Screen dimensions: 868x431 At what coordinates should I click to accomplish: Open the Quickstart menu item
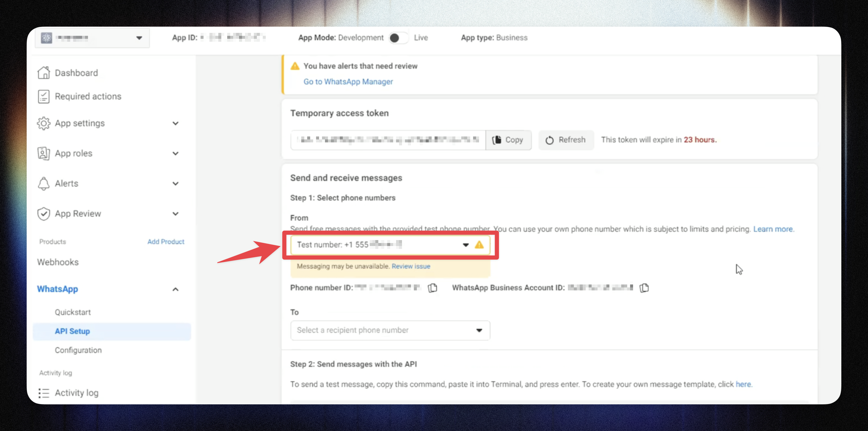coord(73,312)
